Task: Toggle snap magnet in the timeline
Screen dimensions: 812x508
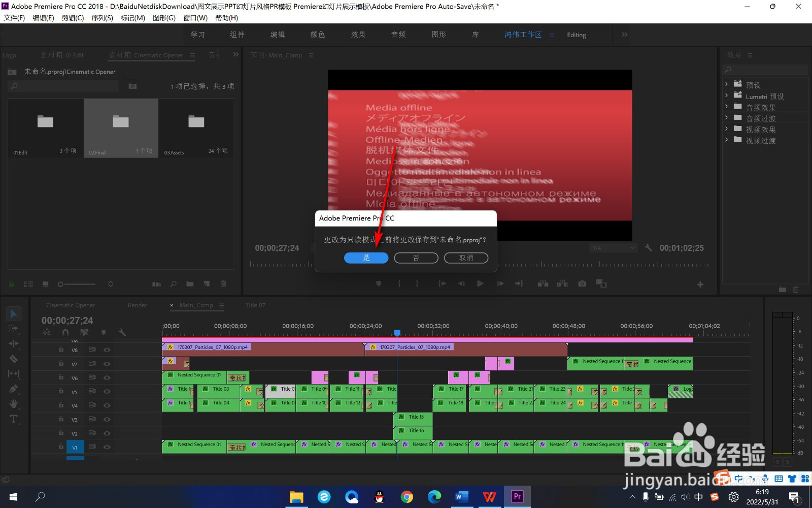Action: [x=65, y=332]
